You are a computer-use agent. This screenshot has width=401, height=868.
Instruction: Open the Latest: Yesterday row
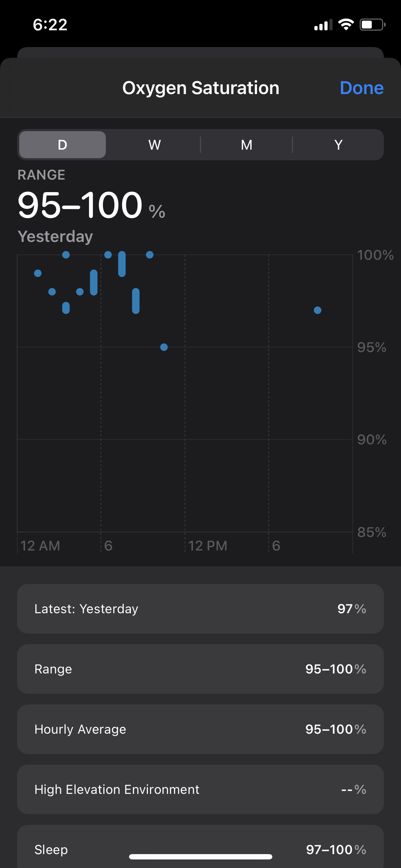coord(200,609)
